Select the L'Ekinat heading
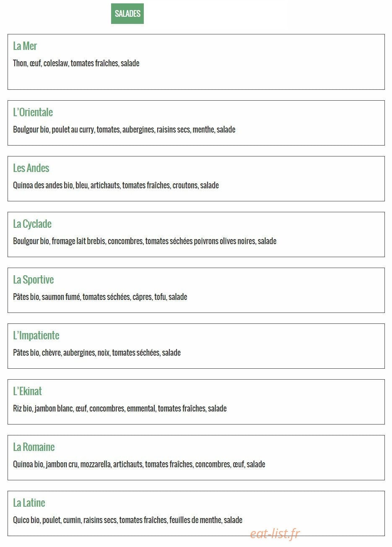This screenshot has width=392, height=547. click(28, 391)
